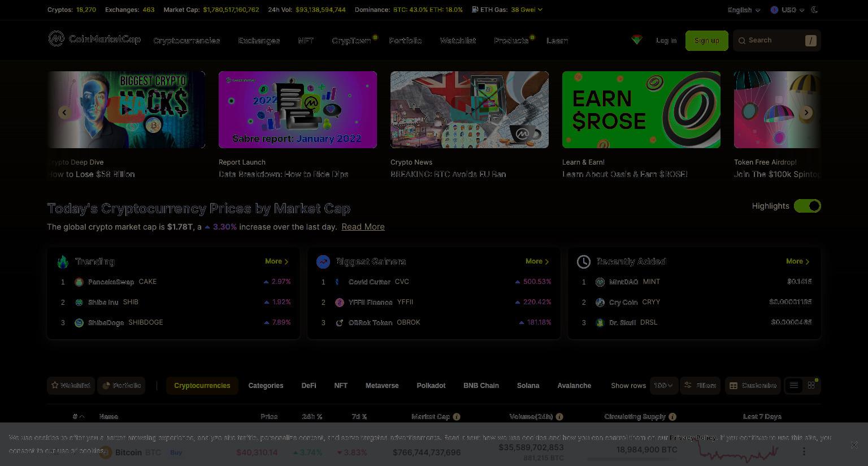This screenshot has height=466, width=868.
Task: Select the Solana tab
Action: point(528,386)
